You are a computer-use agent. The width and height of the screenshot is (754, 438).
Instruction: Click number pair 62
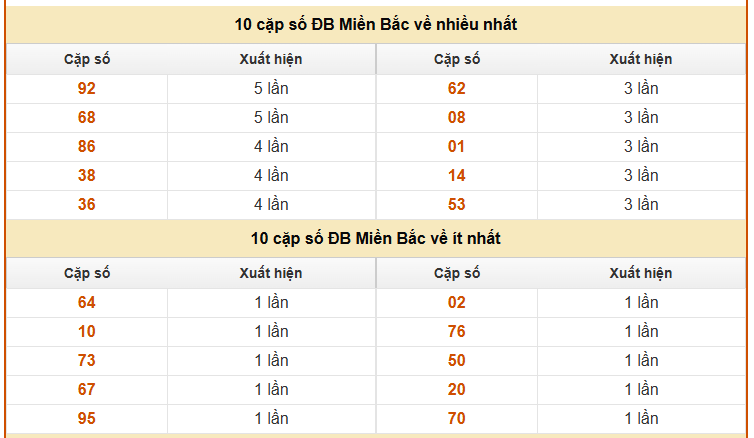tap(457, 88)
